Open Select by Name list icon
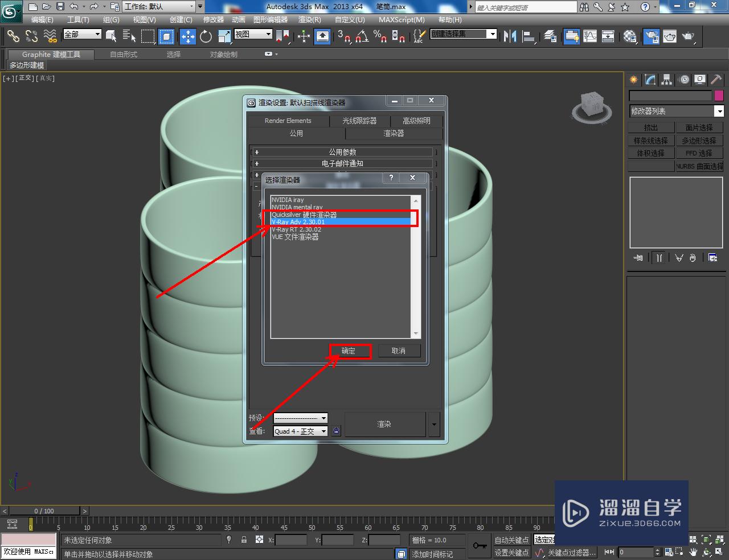Viewport: 729px width, 560px height. pyautogui.click(x=129, y=36)
